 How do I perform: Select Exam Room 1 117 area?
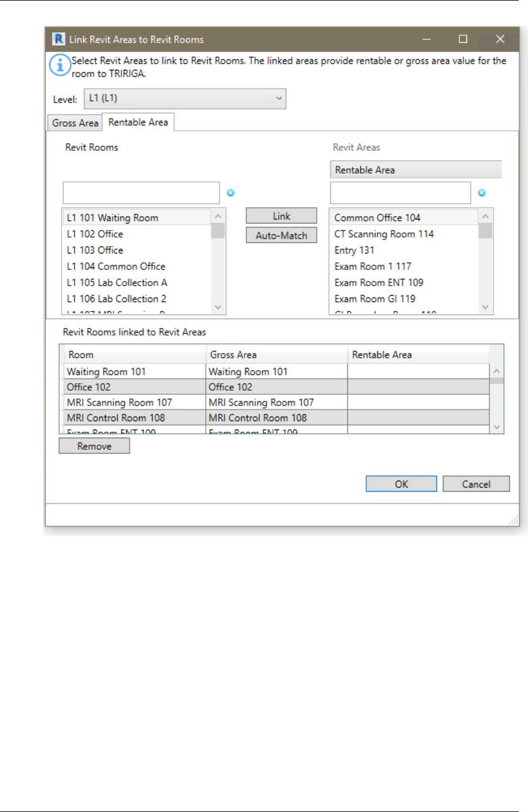coord(404,266)
